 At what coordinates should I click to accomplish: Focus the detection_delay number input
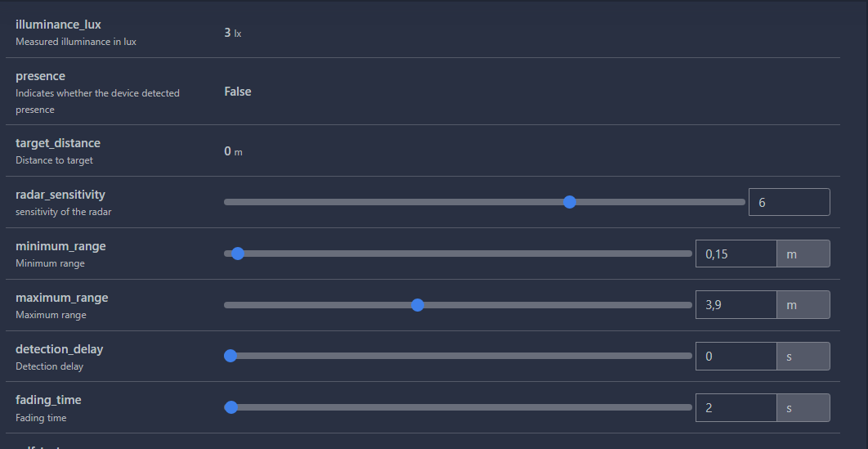click(x=736, y=357)
